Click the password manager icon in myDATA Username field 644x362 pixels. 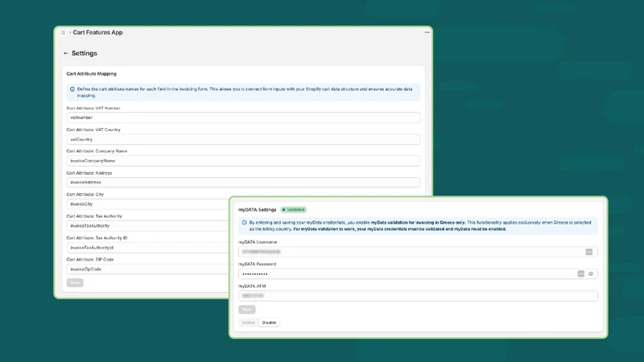coord(589,252)
